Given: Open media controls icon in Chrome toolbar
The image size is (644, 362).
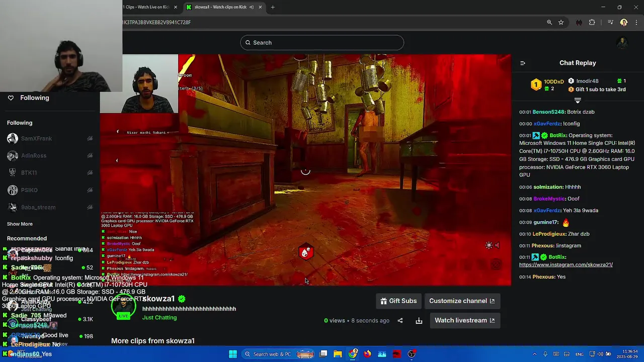Looking at the screenshot, I should pyautogui.click(x=610, y=22).
